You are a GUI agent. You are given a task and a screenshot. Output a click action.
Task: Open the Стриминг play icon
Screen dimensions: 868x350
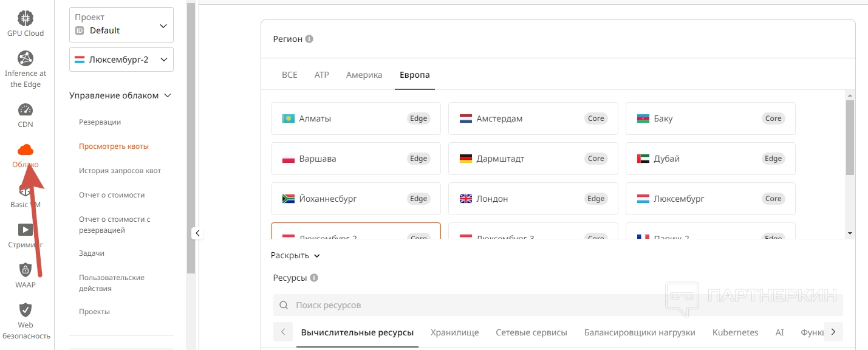26,230
